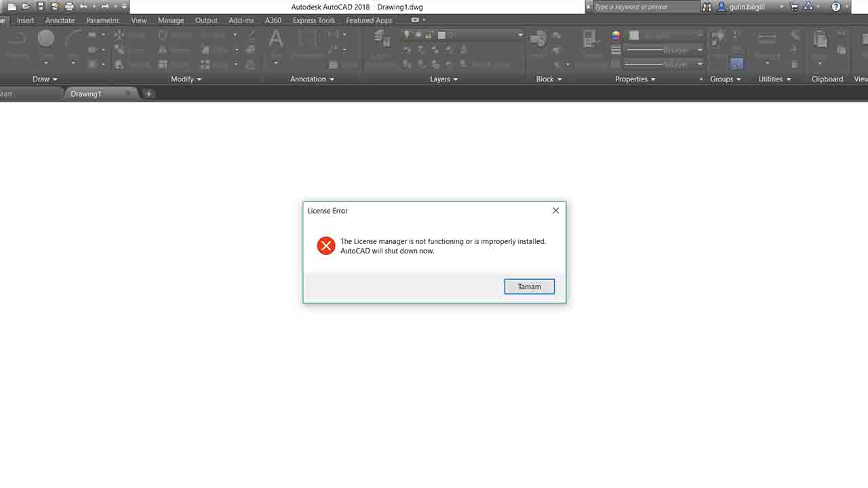Viewport: 868px width, 488px height.
Task: Click the Match Properties icon
Action: 590,39
